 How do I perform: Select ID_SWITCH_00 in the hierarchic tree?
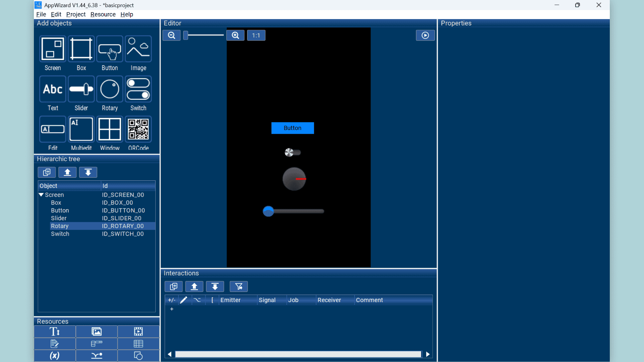122,234
